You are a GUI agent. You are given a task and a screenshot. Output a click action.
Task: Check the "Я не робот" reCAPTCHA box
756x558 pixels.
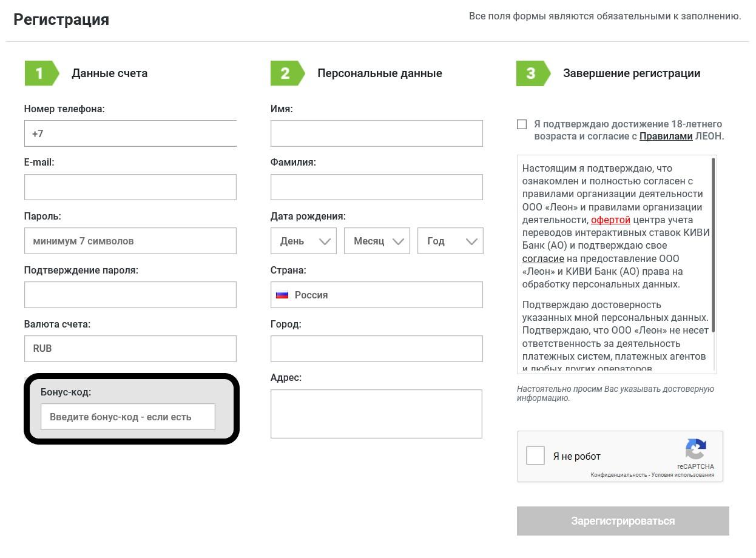[535, 455]
